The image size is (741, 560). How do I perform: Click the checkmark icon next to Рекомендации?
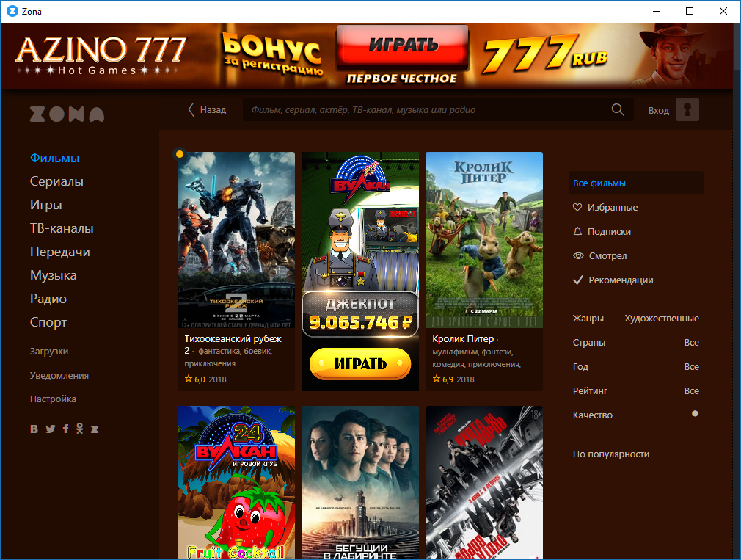(x=577, y=280)
